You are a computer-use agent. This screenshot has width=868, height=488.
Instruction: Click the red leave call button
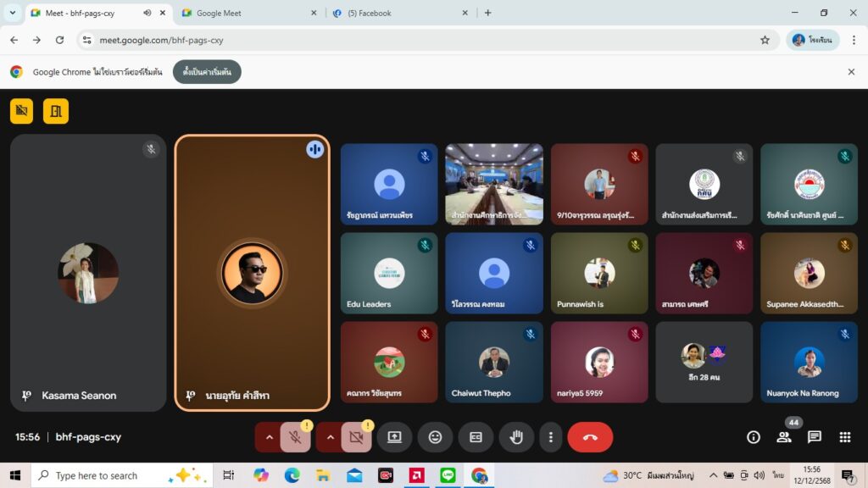(x=590, y=437)
